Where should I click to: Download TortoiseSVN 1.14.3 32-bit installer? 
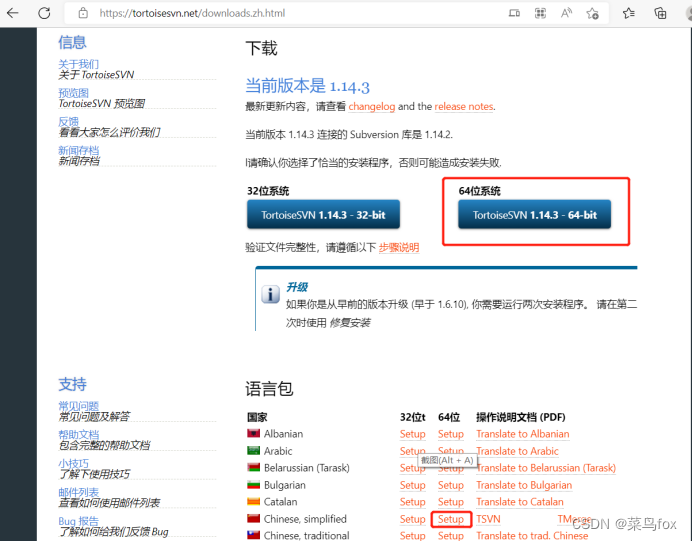323,215
